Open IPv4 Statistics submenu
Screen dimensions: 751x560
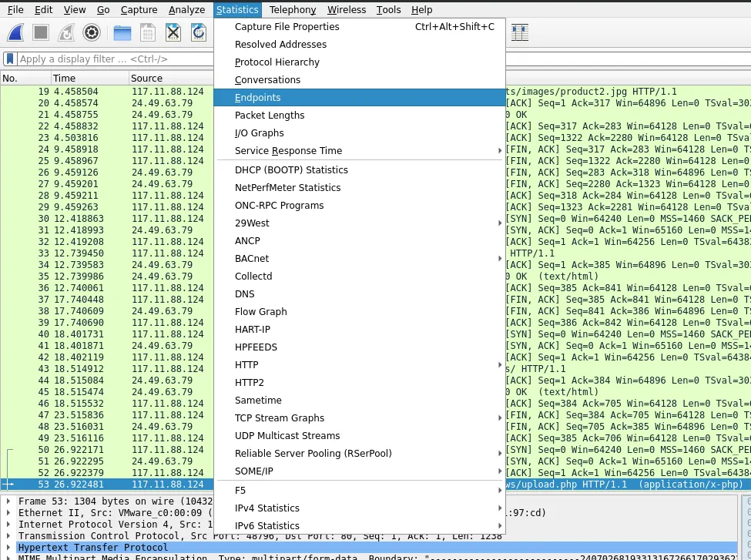[x=360, y=508]
